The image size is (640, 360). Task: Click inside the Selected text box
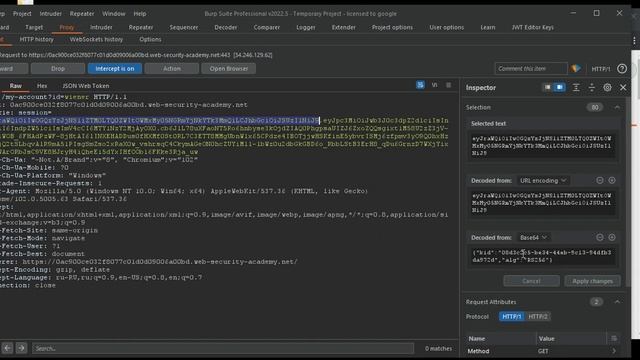(542, 146)
